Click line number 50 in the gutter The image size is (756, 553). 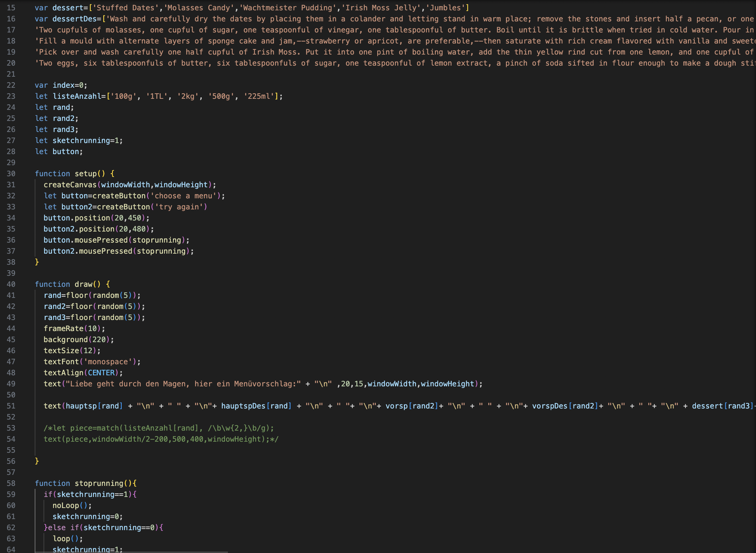coord(11,395)
